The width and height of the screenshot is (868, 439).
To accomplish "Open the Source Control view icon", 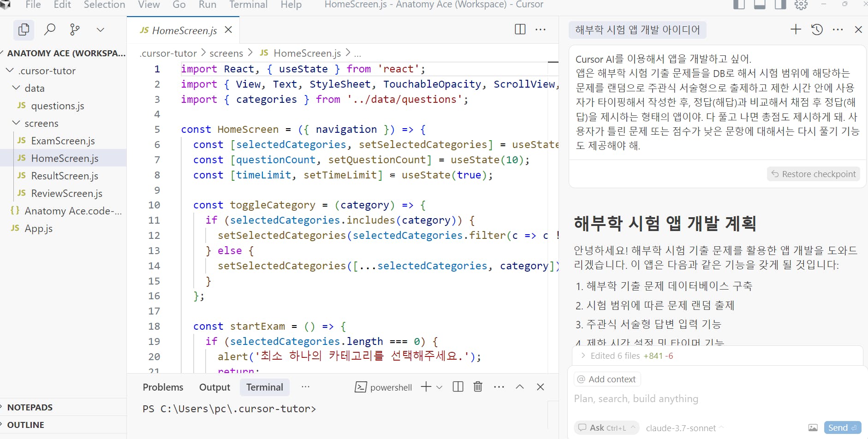I will point(75,30).
